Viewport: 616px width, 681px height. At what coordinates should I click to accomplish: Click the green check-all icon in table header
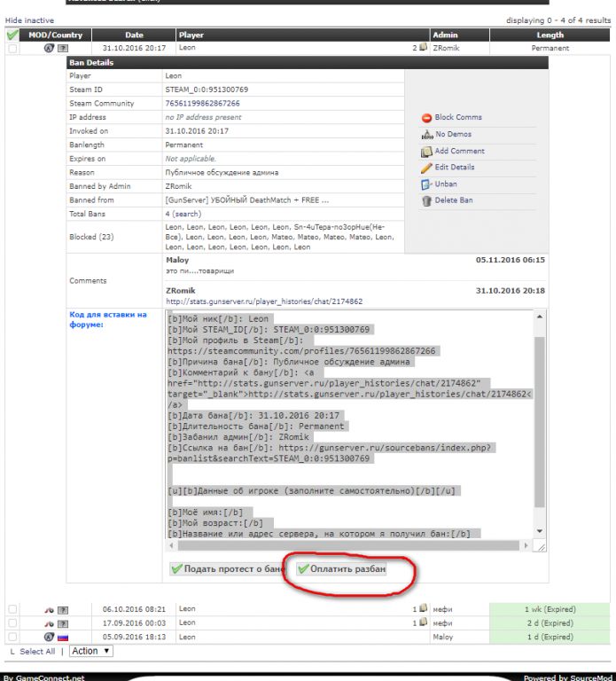pos(12,35)
